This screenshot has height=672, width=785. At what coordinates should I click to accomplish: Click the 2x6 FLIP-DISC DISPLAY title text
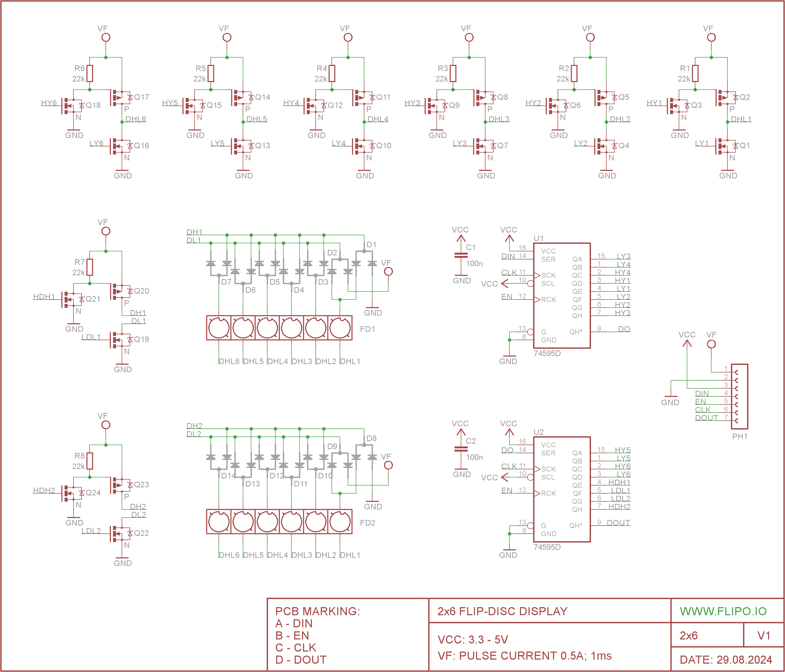(502, 611)
